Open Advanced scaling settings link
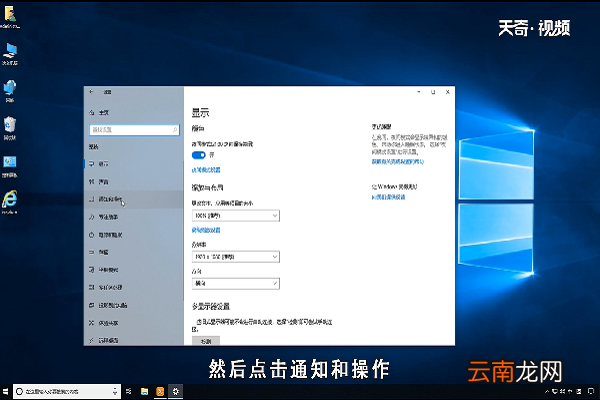The height and width of the screenshot is (400, 600). coord(206,230)
